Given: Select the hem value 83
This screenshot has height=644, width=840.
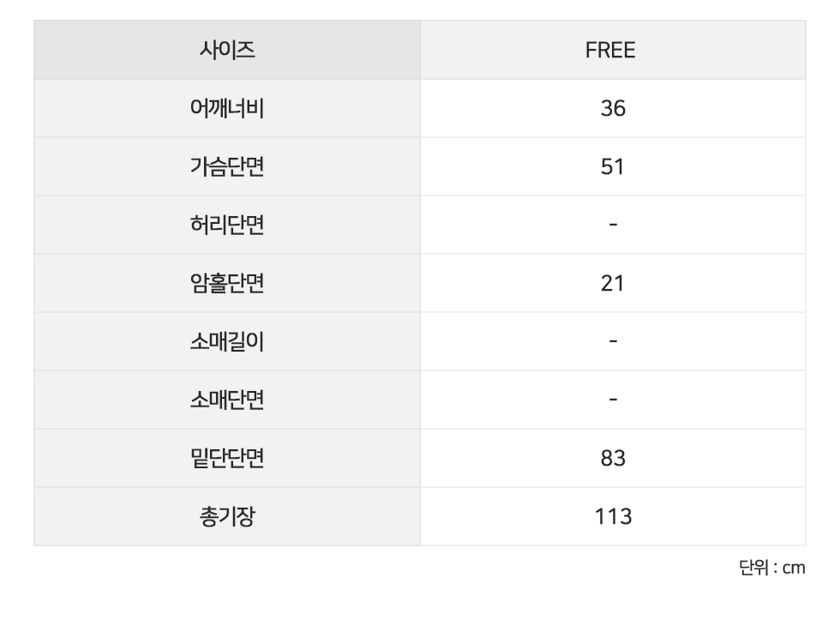Looking at the screenshot, I should [x=613, y=458].
